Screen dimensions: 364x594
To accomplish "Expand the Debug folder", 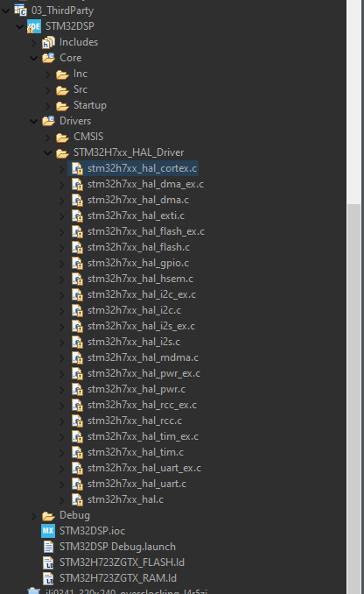I will tap(33, 516).
